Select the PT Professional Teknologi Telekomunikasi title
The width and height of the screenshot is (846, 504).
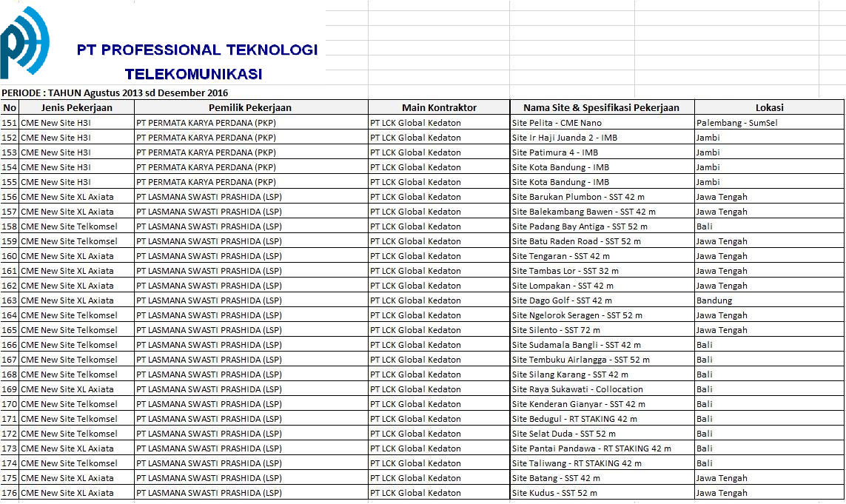[196, 61]
